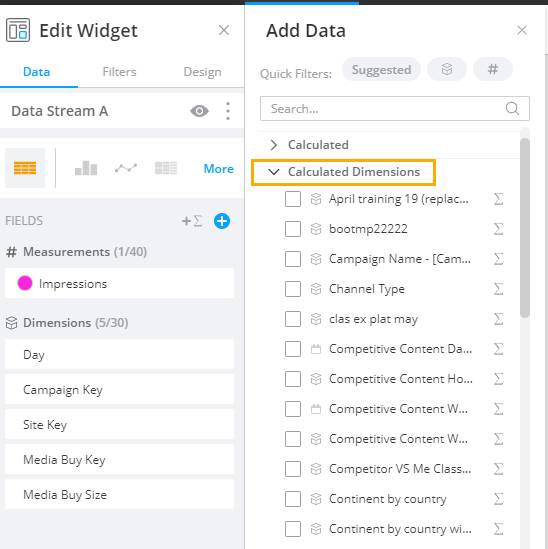Image resolution: width=548 pixels, height=549 pixels.
Task: Select the Media Buy Key dimension
Action: coord(119,459)
